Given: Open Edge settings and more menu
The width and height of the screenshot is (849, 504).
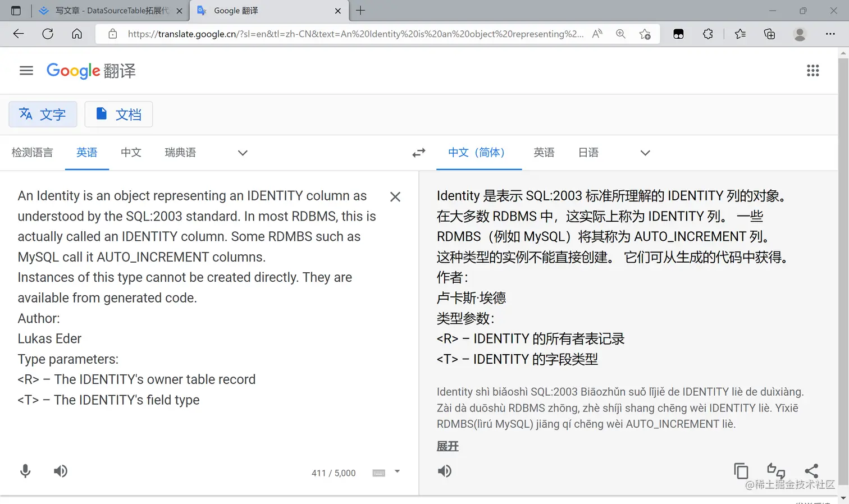Looking at the screenshot, I should click(x=830, y=34).
